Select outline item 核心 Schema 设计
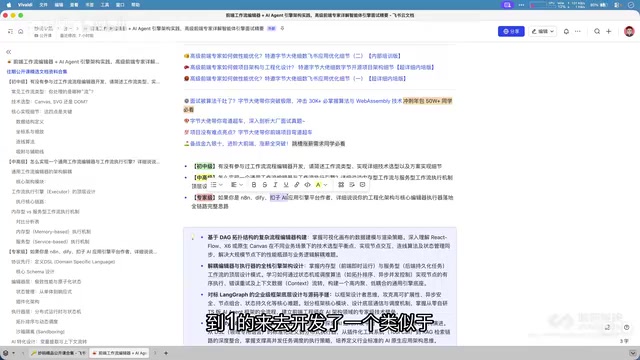The image size is (640, 360). (x=35, y=272)
